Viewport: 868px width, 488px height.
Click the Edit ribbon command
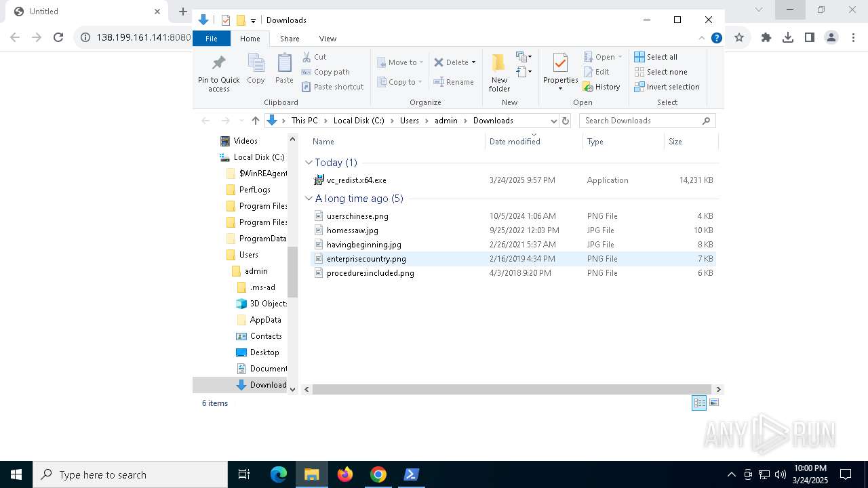click(596, 72)
